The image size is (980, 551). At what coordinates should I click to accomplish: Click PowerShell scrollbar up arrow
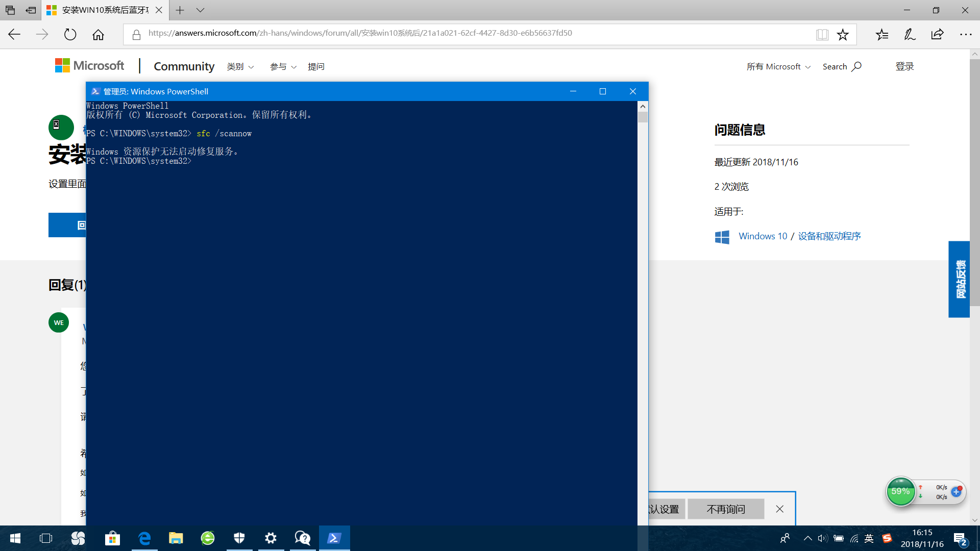643,106
